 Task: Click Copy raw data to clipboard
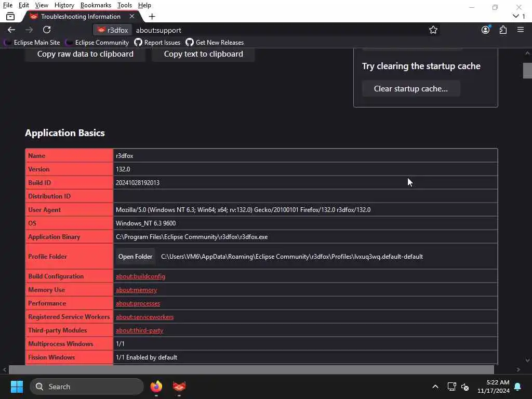[x=85, y=54]
